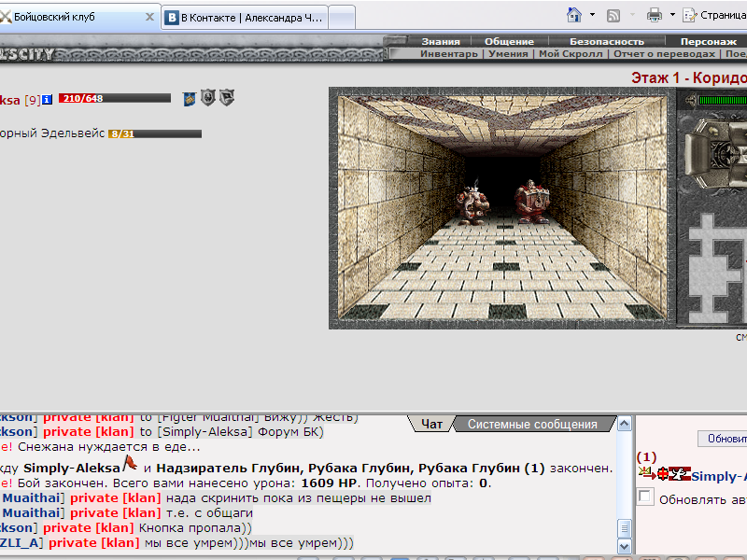747x560 pixels.
Task: Click the gray shield icon with a face
Action: (x=207, y=98)
